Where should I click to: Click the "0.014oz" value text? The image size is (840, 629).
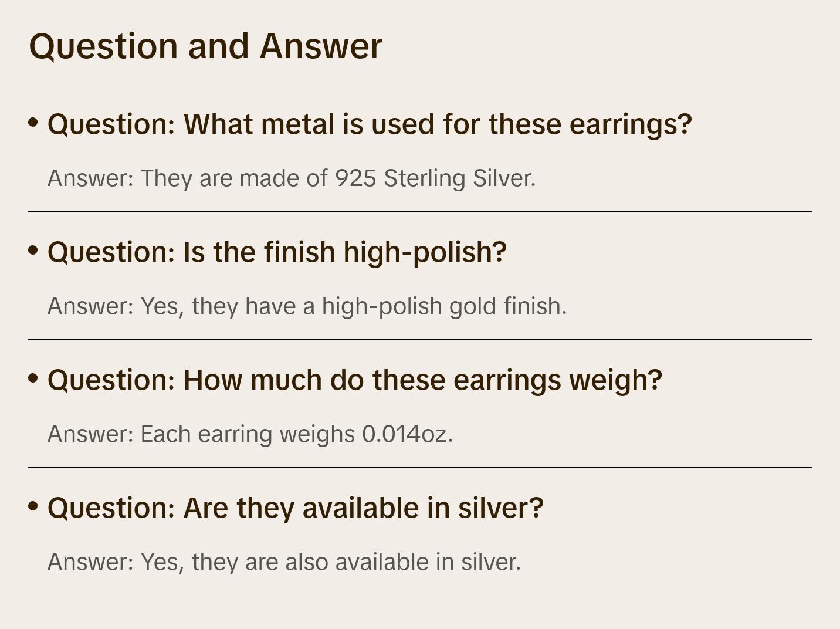pyautogui.click(x=407, y=434)
